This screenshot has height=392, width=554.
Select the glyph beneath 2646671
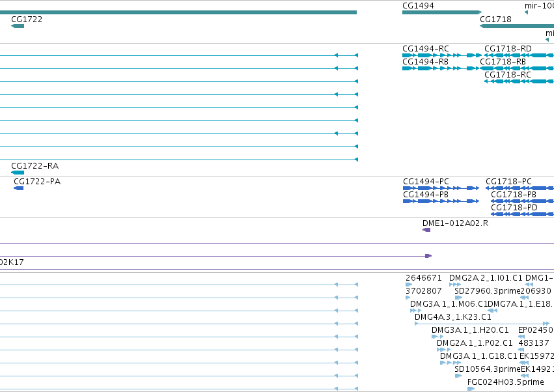coord(409,285)
